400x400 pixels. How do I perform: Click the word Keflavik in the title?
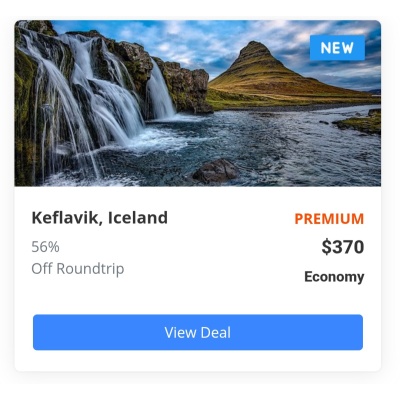click(65, 218)
